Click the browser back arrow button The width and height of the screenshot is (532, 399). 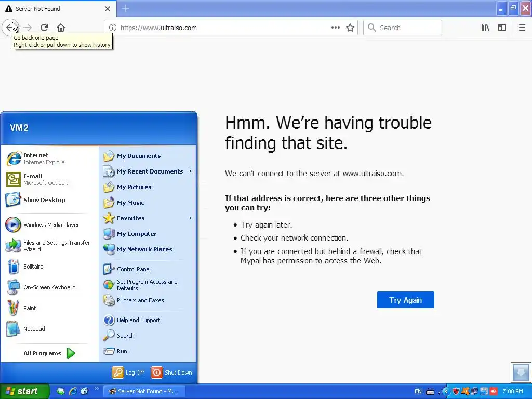(10, 28)
